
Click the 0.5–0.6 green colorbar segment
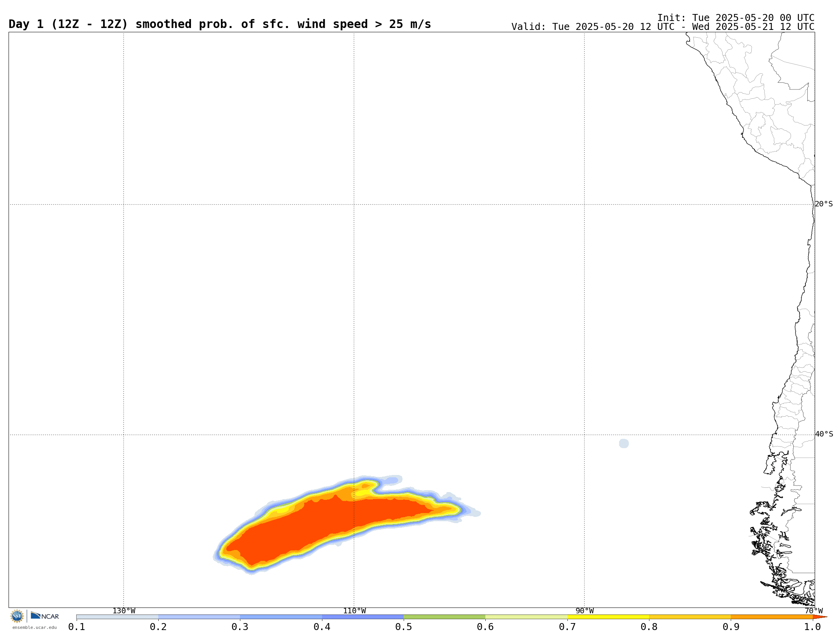coord(444,617)
